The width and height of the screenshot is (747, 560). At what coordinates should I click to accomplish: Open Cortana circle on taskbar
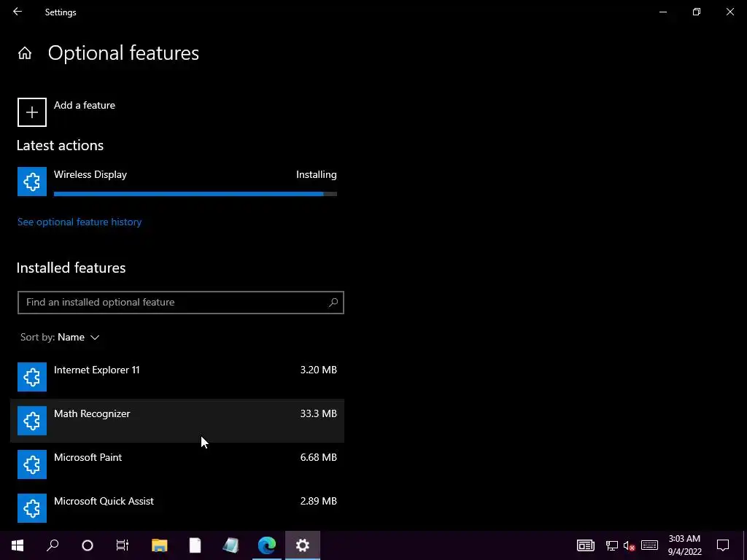coord(88,545)
